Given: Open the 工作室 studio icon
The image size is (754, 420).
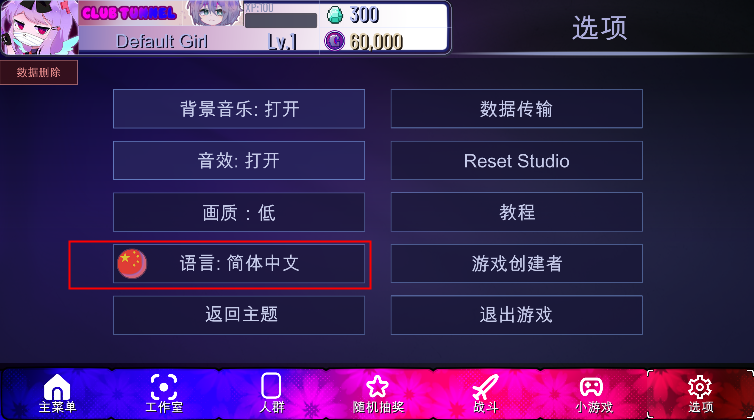Looking at the screenshot, I should [x=163, y=387].
